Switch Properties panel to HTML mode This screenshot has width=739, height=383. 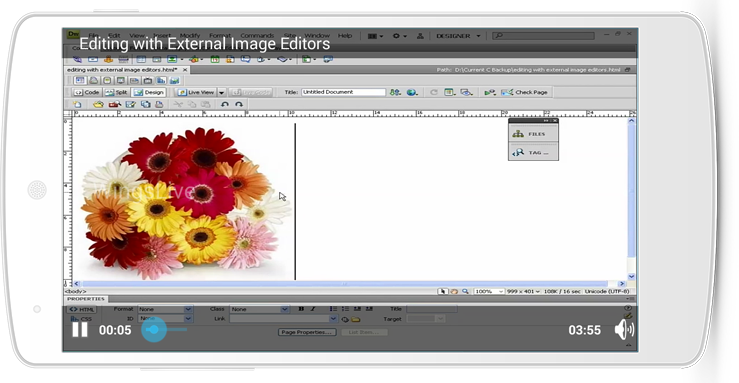82,310
